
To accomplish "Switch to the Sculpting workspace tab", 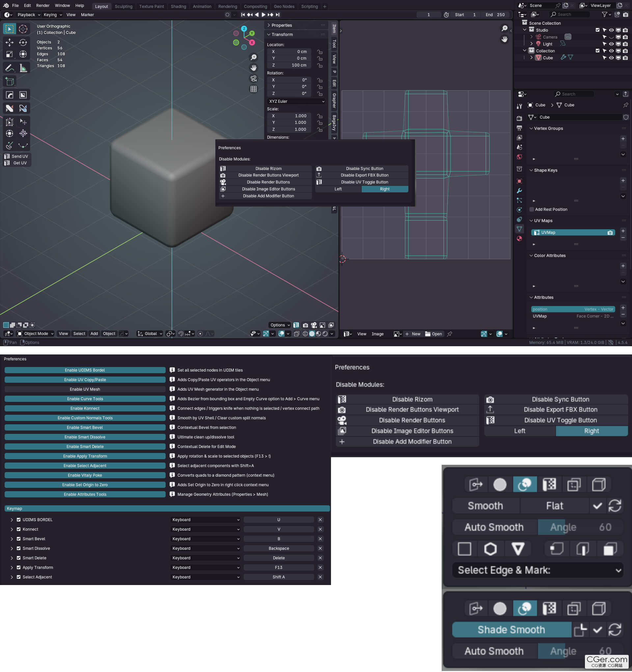I will [x=124, y=6].
